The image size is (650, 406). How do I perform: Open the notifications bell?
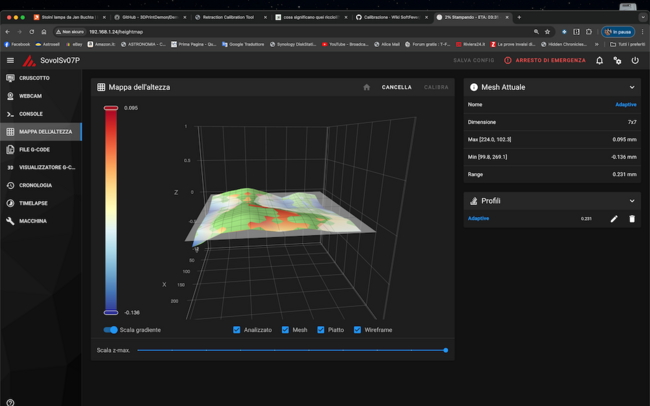tap(600, 61)
